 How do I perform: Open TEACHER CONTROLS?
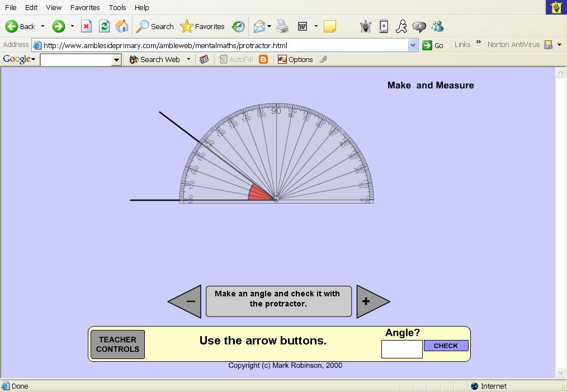pos(117,344)
